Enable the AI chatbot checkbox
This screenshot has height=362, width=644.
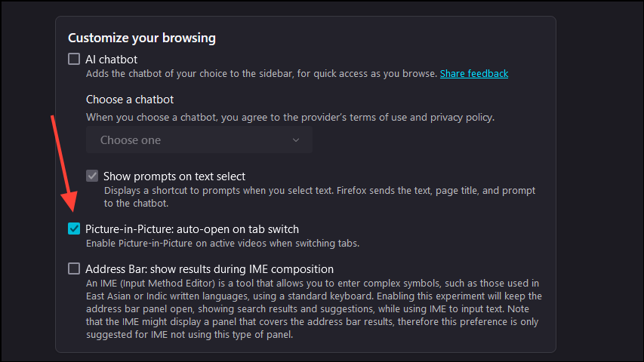coord(74,59)
